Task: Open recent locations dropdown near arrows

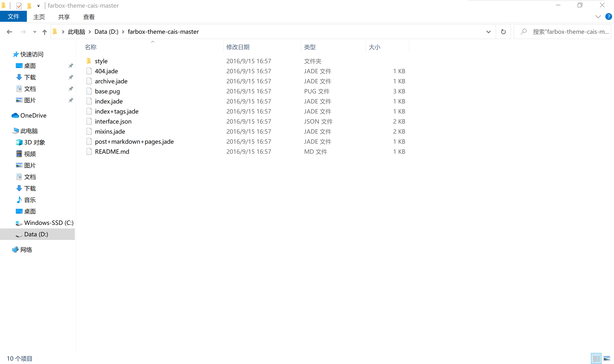Action: coord(35,32)
